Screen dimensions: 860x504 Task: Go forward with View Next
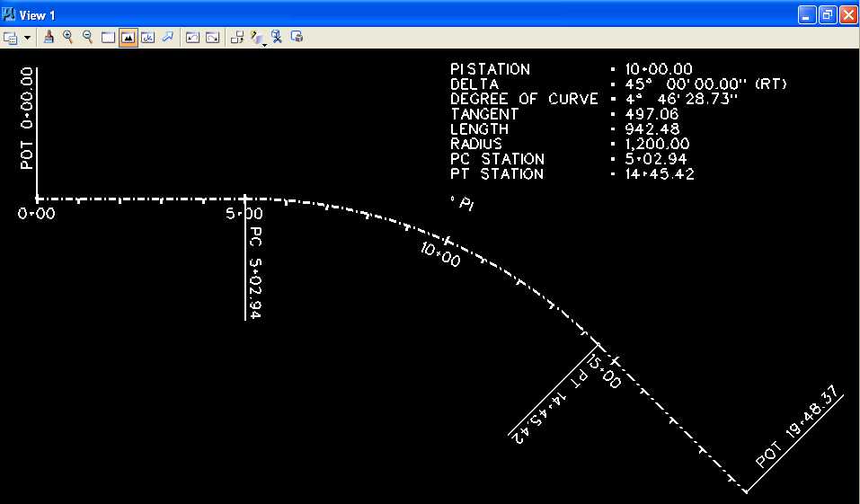coord(212,38)
